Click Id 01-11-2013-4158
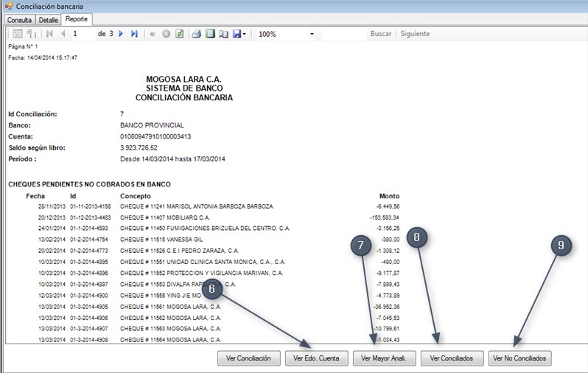Viewport: 588px width, 373px height. (91, 206)
